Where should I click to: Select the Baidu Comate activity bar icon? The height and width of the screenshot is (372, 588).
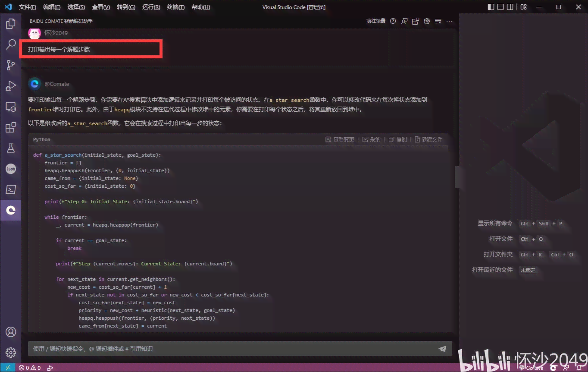tap(11, 210)
